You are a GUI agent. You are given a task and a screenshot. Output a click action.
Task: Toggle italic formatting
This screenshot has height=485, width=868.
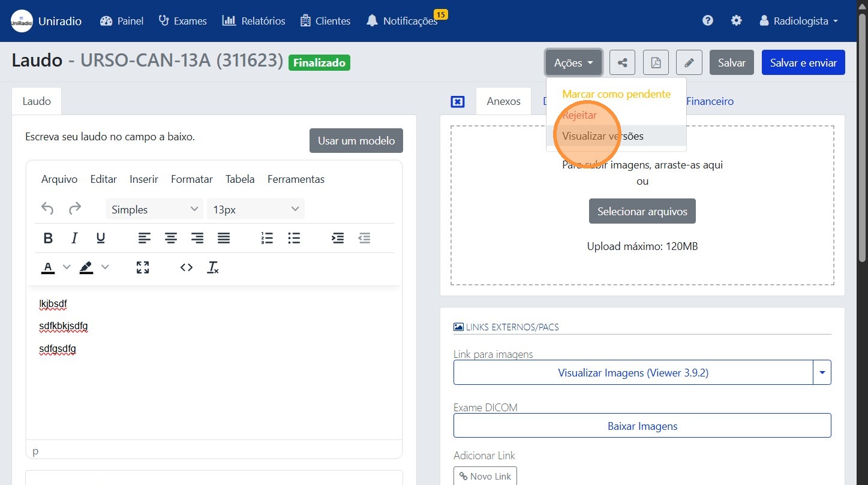[74, 238]
